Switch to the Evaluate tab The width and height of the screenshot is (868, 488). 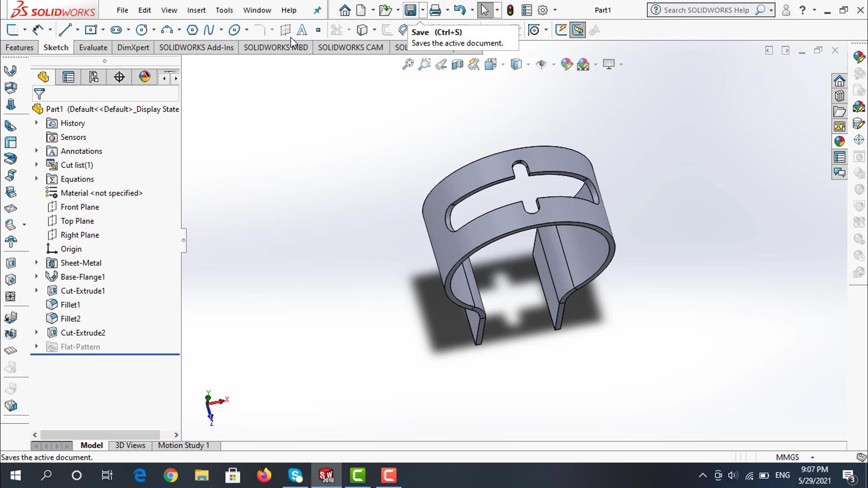coord(93,47)
